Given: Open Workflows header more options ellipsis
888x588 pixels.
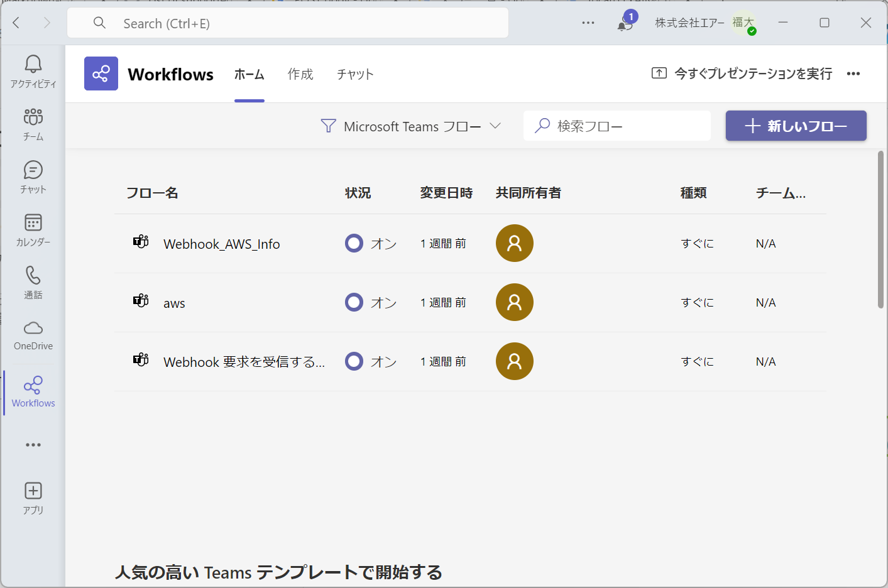Looking at the screenshot, I should click(x=853, y=73).
